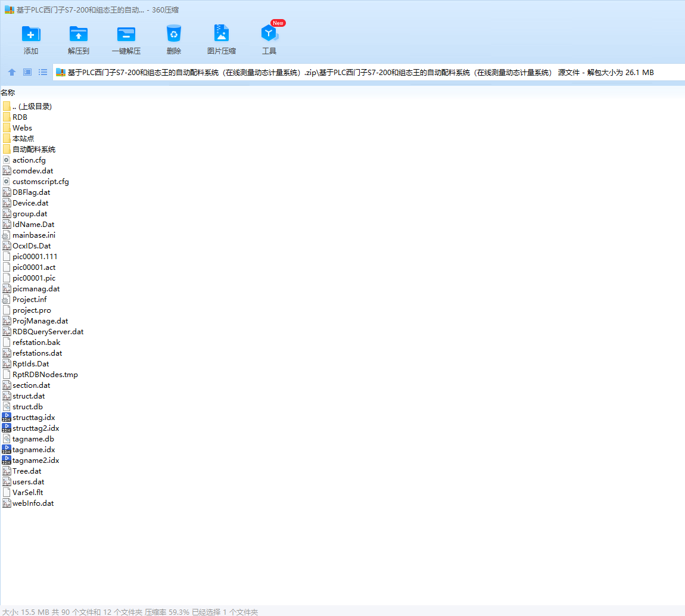Select the structtag2.idx file

(30, 428)
